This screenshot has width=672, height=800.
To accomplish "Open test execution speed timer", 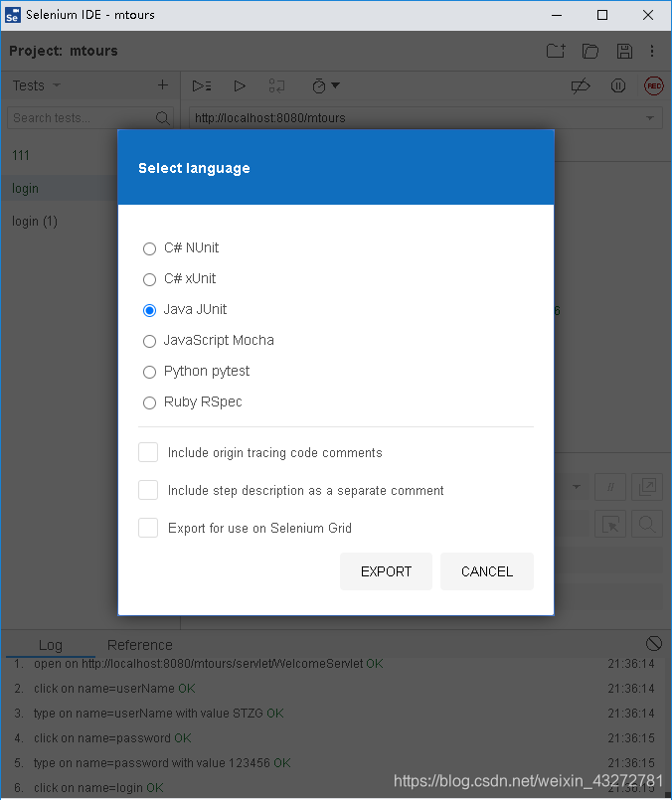I will (325, 85).
